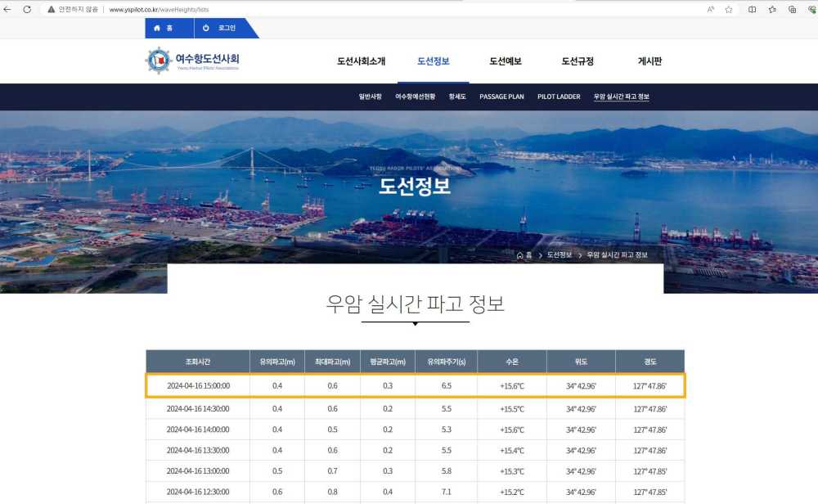Add page to favorites via star icon
This screenshot has width=818, height=504.
[x=730, y=8]
